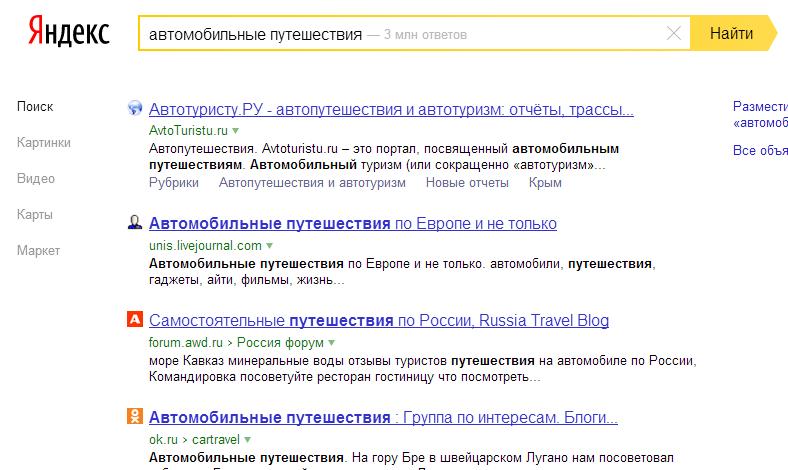Open Самостоятельные путешествия по России result link

tap(379, 320)
